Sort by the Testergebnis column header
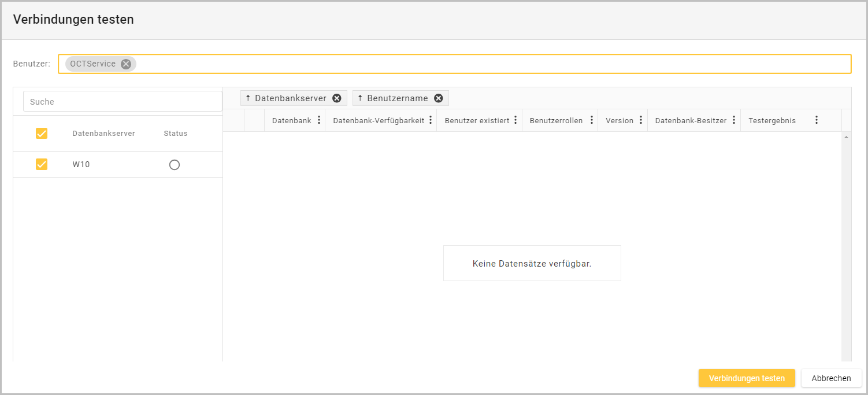The width and height of the screenshot is (868, 395). click(771, 120)
